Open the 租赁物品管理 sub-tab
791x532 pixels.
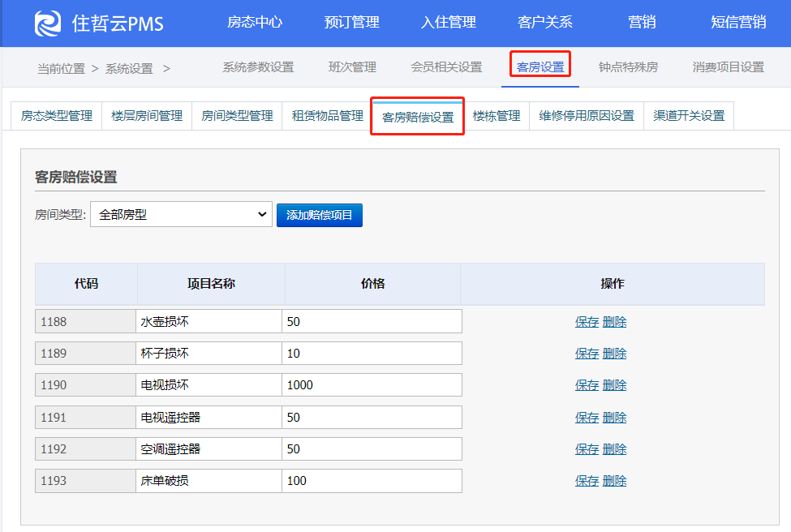point(328,116)
